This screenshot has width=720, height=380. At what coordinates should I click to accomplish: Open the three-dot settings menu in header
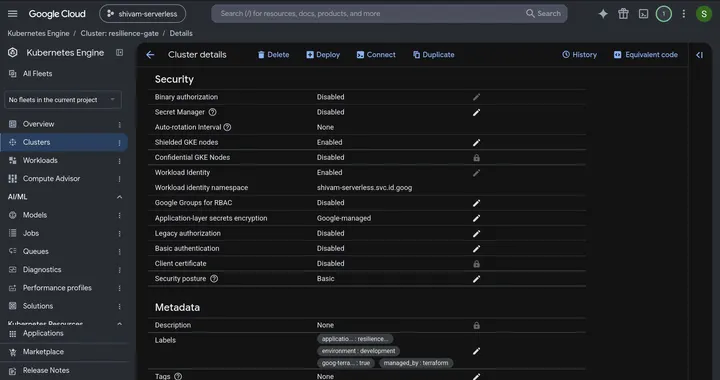pyautogui.click(x=683, y=14)
